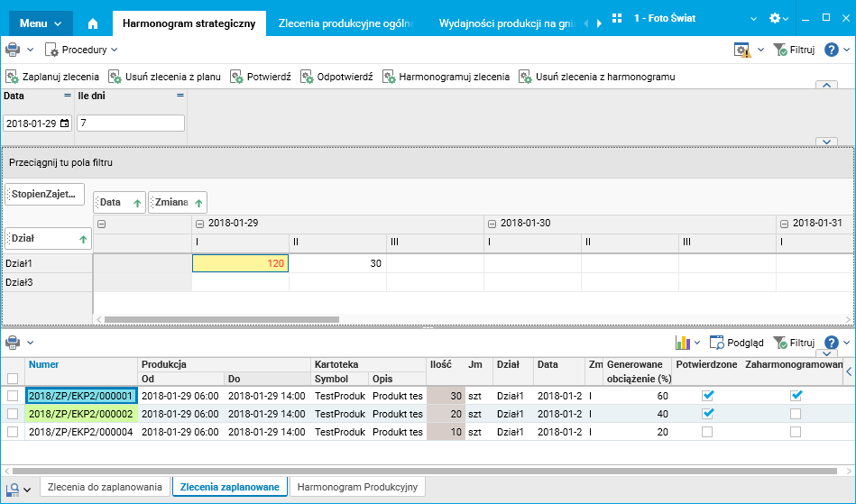This screenshot has height=504, width=856.
Task: Click the Zmiana column field button
Action: [x=178, y=202]
